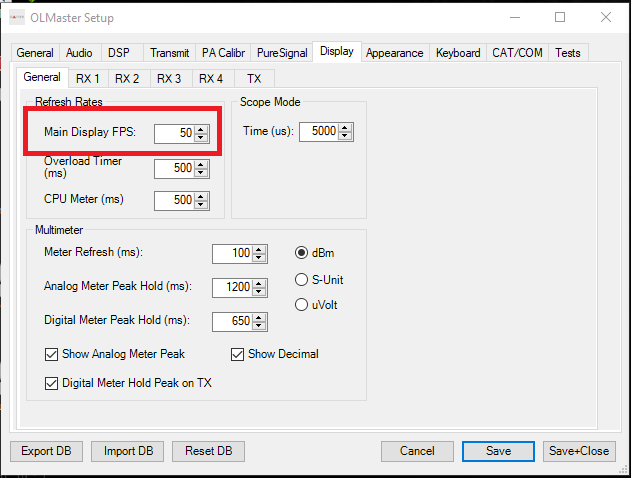Open the DSP tab
631x478 pixels.
click(119, 53)
